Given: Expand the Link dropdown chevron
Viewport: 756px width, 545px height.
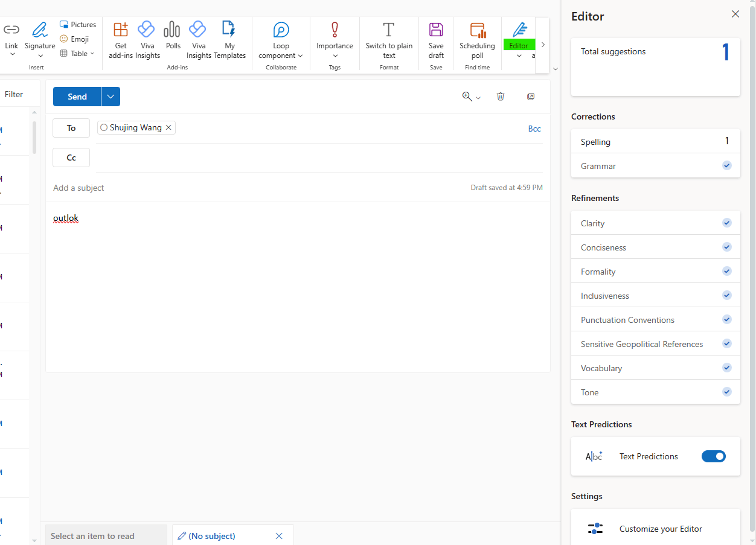Looking at the screenshot, I should (12, 55).
